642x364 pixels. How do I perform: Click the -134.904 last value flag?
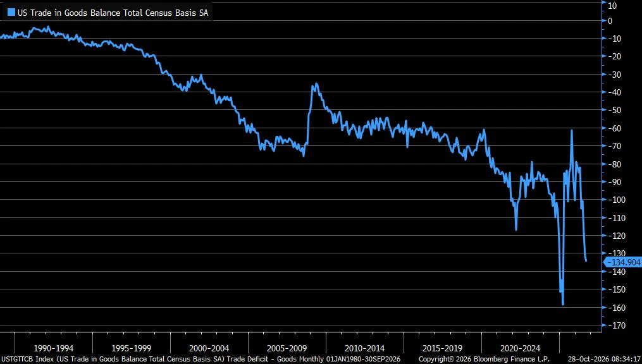[x=623, y=262]
